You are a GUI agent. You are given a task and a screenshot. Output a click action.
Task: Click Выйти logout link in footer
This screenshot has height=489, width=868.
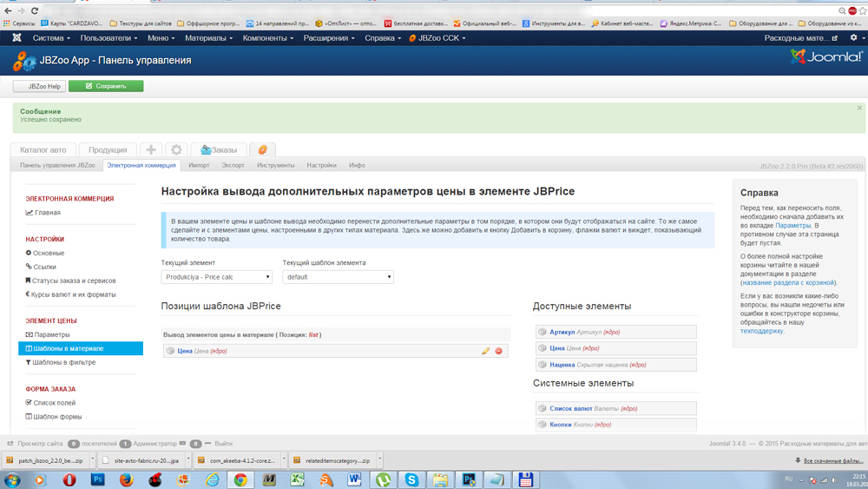click(x=223, y=444)
